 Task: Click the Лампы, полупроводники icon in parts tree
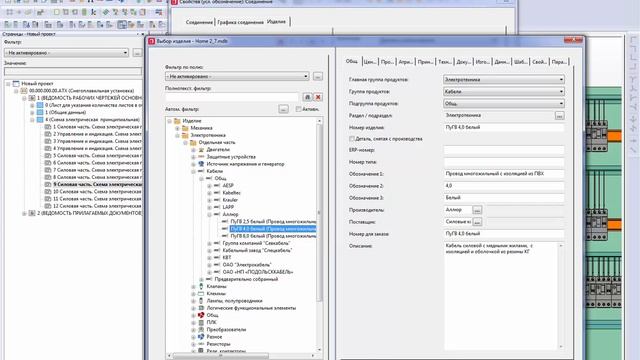point(201,301)
